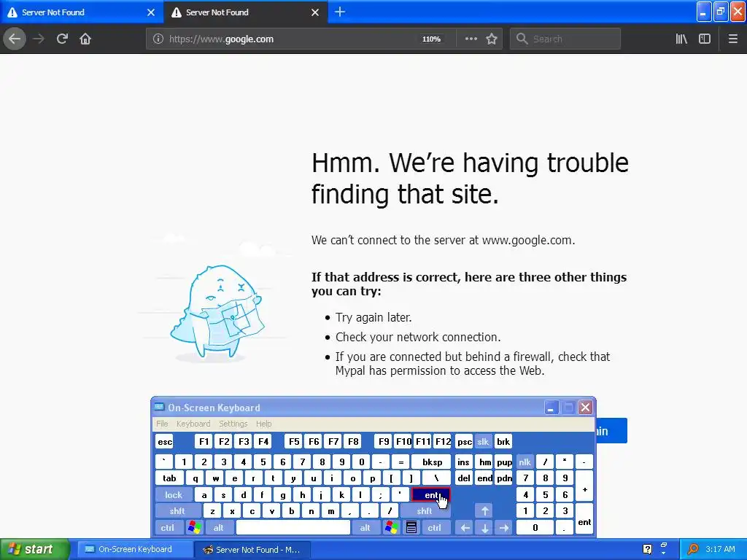Click into the browser Search box

coord(565,39)
